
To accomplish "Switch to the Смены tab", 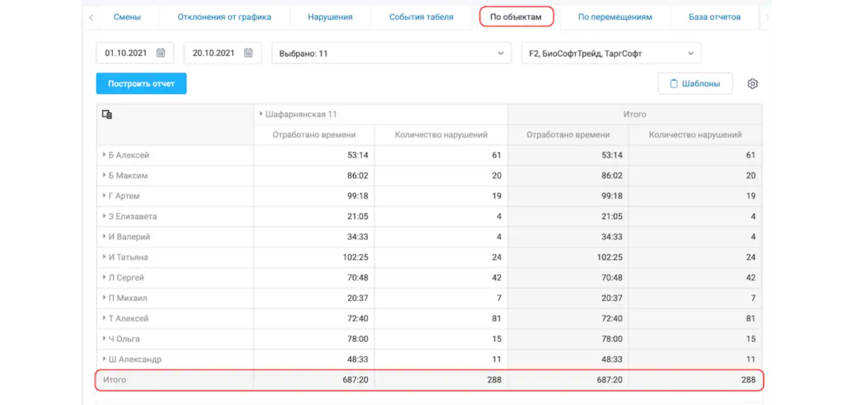I will pyautogui.click(x=127, y=17).
